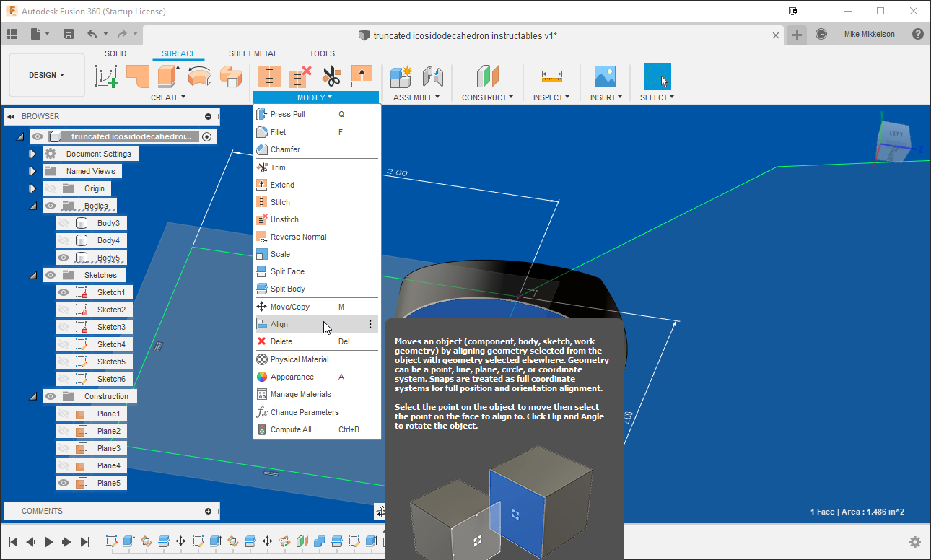Click the Insert image icon
The image size is (931, 560).
604,76
